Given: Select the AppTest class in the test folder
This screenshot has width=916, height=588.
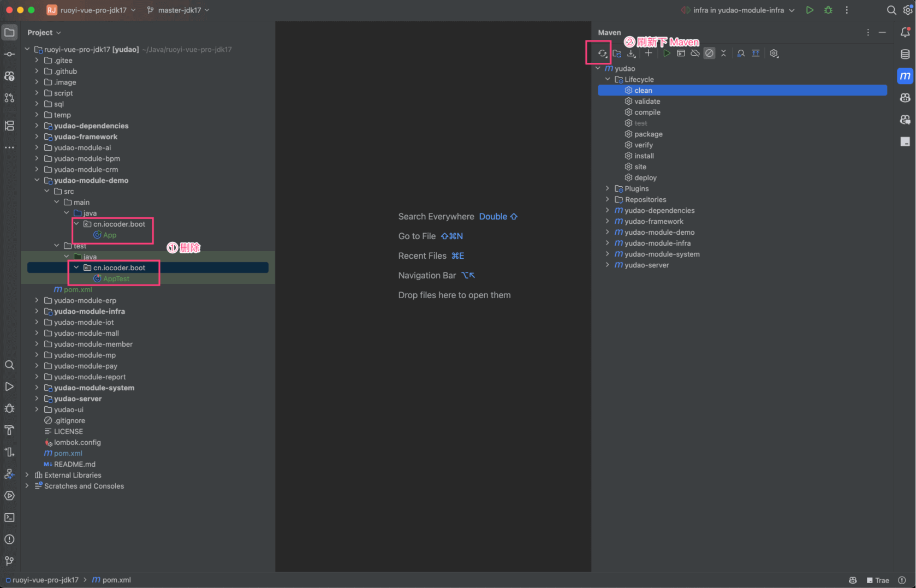Looking at the screenshot, I should point(116,278).
